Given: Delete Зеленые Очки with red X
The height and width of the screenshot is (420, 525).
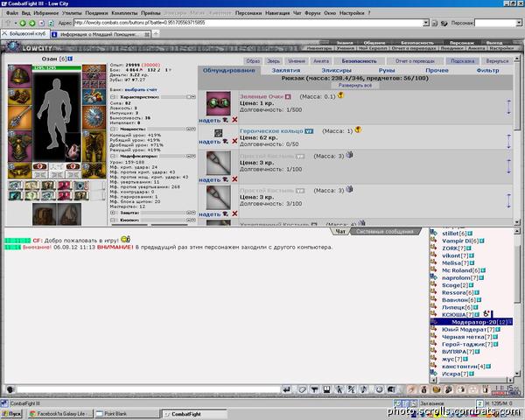Looking at the screenshot, I should tap(234, 120).
